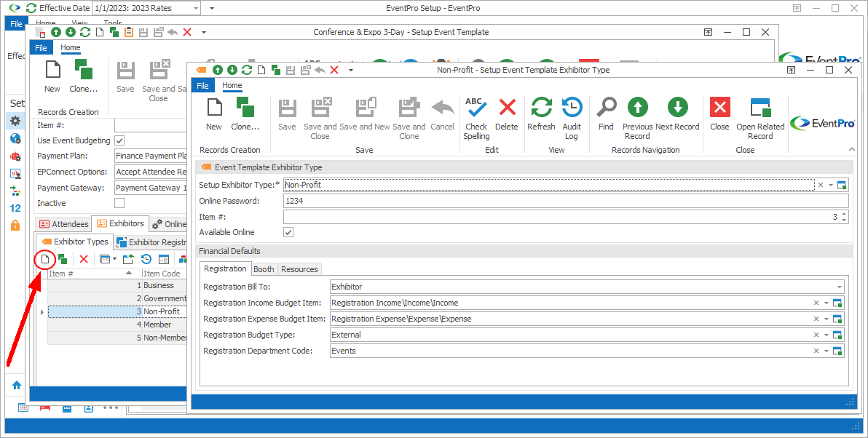Go to Previous Record
Screen dimensions: 868x438
(638, 119)
